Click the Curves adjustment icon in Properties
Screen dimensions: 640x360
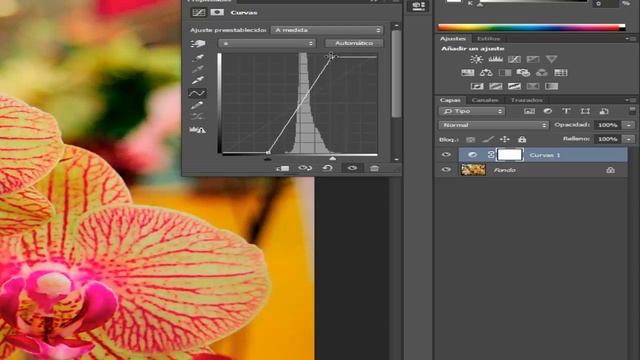pyautogui.click(x=199, y=12)
